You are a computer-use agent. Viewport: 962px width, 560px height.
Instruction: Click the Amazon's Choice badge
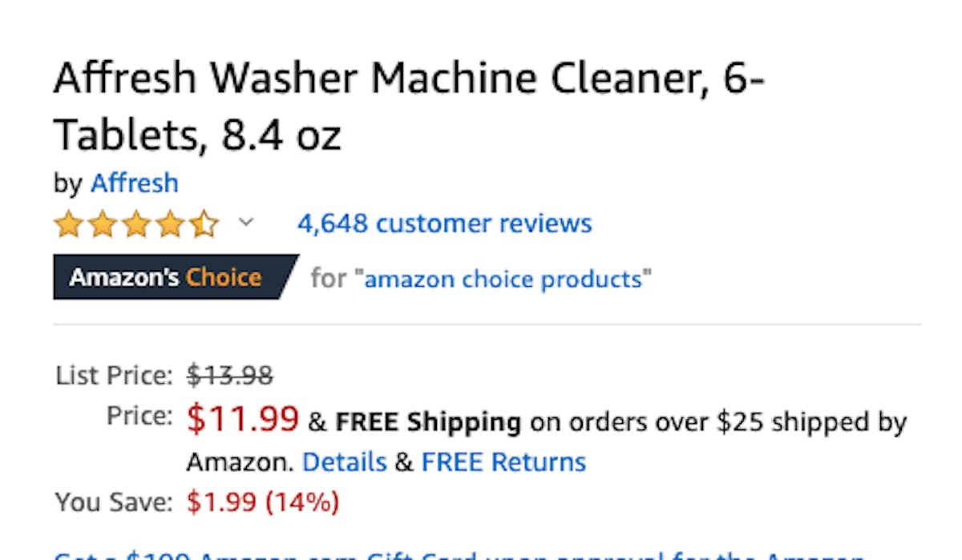tap(176, 277)
